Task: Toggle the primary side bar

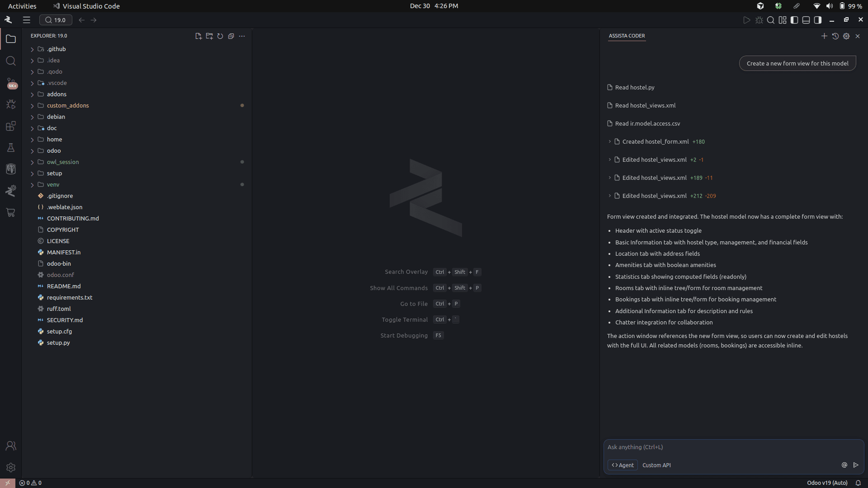Action: click(x=794, y=20)
